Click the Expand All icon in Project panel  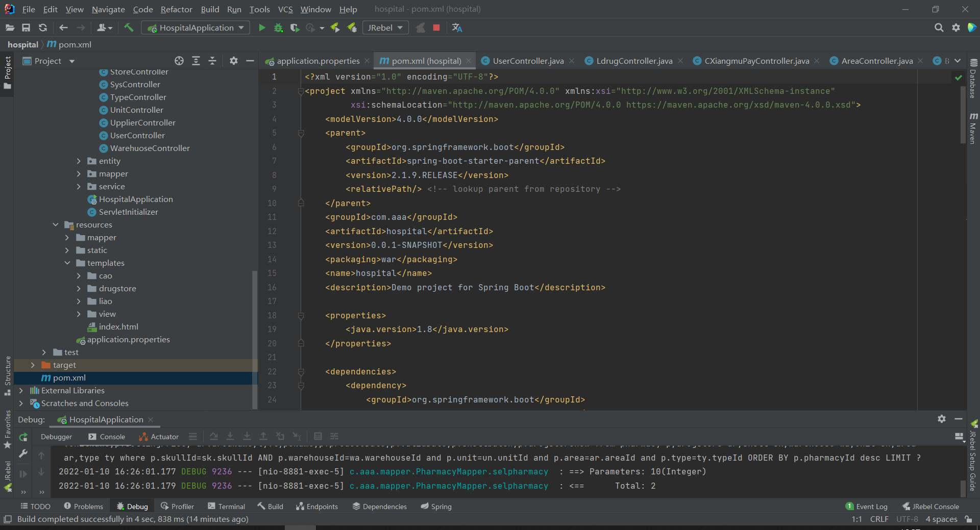tap(196, 61)
